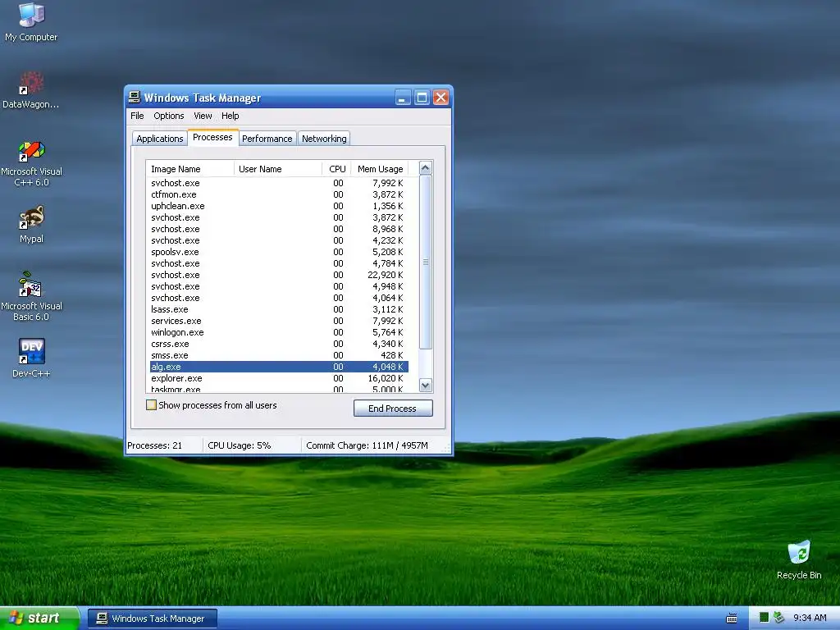Viewport: 840px width, 630px height.
Task: Sort by Mem Usage column header
Action: [380, 169]
